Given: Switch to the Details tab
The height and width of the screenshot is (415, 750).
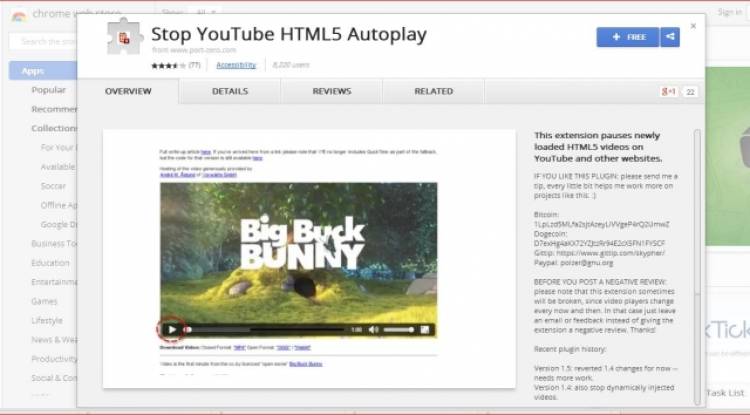Looking at the screenshot, I should click(x=230, y=91).
